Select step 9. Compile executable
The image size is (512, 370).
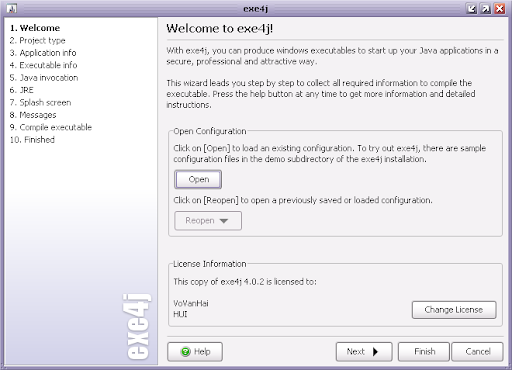(51, 127)
